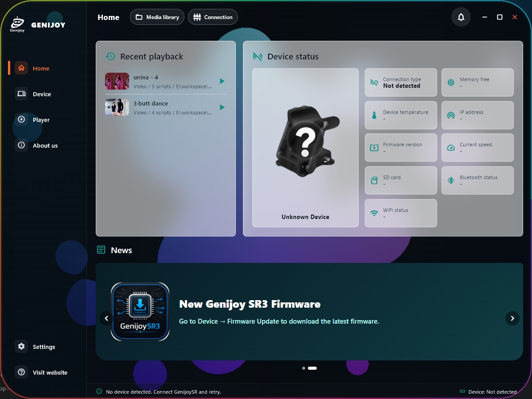Click the Current speed gauge icon
Image resolution: width=532 pixels, height=399 pixels.
tap(451, 148)
